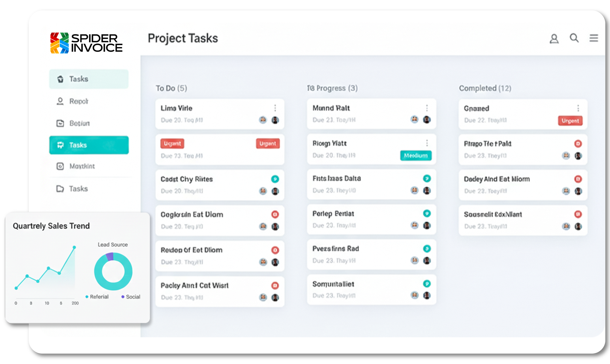Open three-dot menu on Gnaned card
Screen dimensions: 610x364
coord(578,108)
